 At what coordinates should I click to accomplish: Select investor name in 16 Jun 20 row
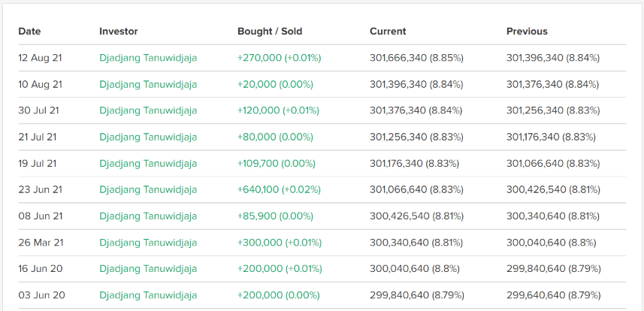pos(148,269)
